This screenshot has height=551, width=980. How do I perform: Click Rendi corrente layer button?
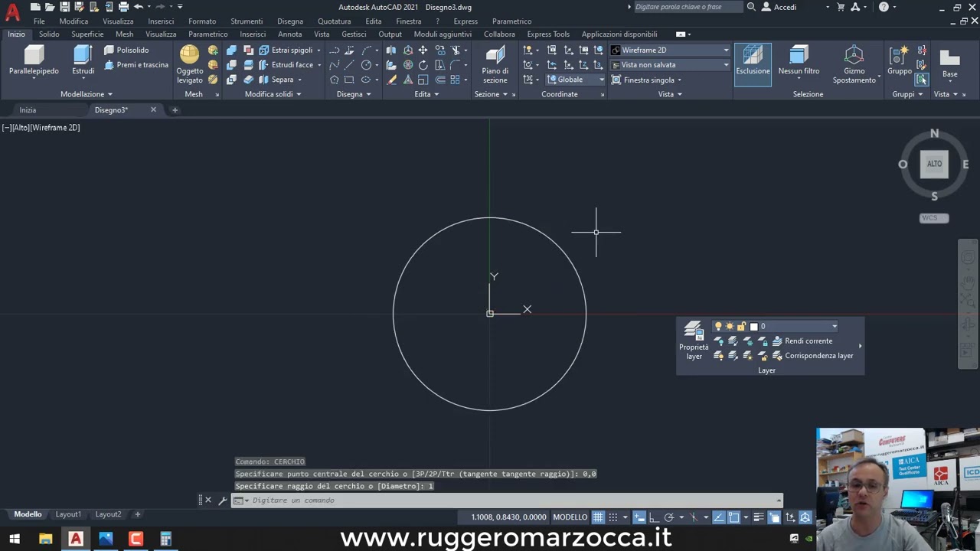(x=802, y=341)
